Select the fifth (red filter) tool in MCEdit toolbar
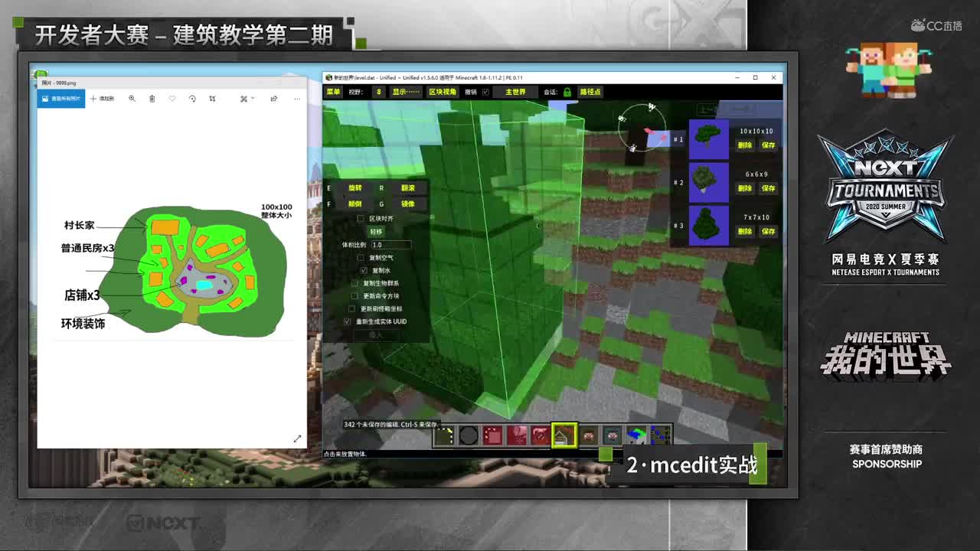The image size is (980, 551). [x=541, y=435]
